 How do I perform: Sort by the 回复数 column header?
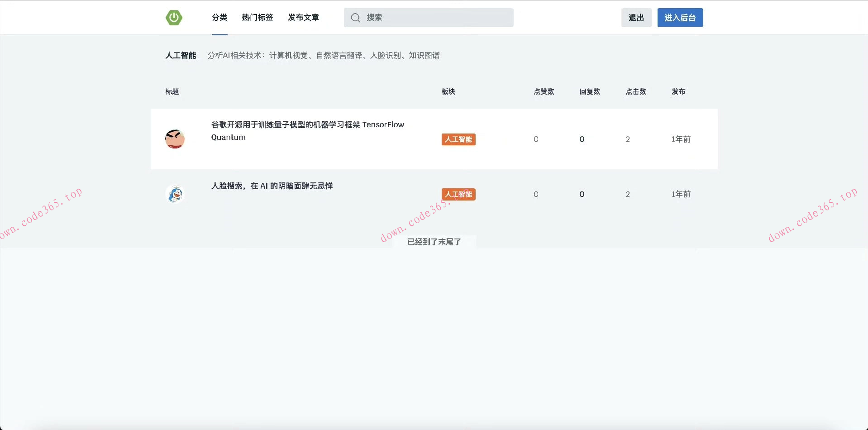(x=590, y=91)
